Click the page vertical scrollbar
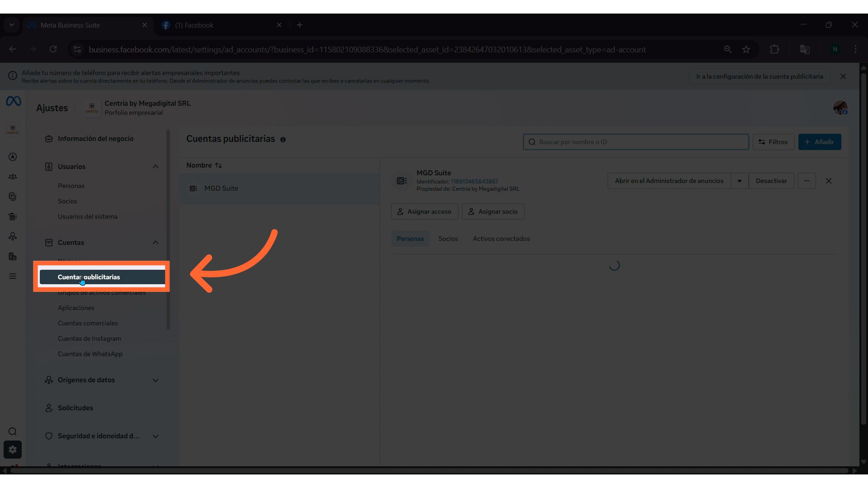 point(863,249)
